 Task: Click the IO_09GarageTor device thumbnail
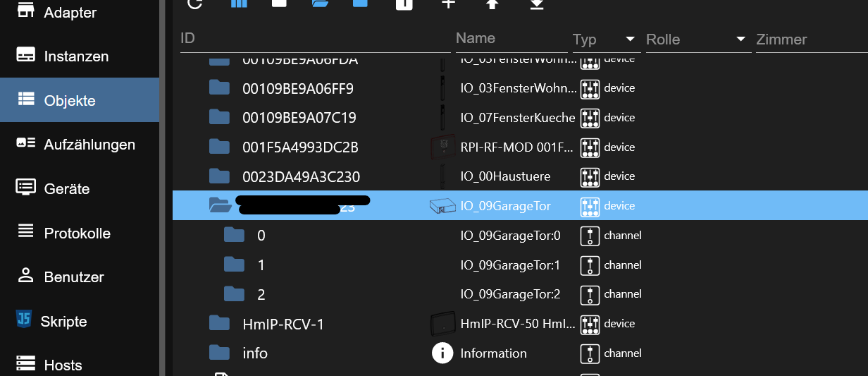(x=442, y=205)
